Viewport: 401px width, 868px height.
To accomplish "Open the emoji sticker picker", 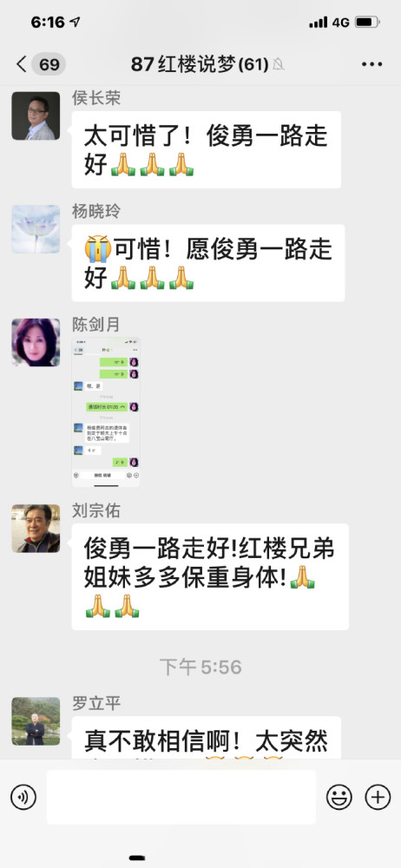I will (339, 797).
